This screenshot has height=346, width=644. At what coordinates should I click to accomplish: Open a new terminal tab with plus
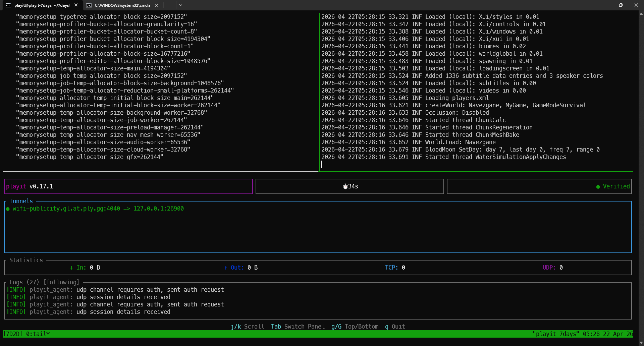tap(171, 5)
